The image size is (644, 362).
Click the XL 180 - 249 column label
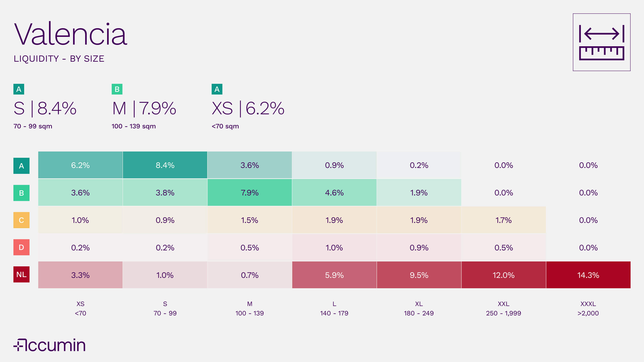(x=419, y=309)
